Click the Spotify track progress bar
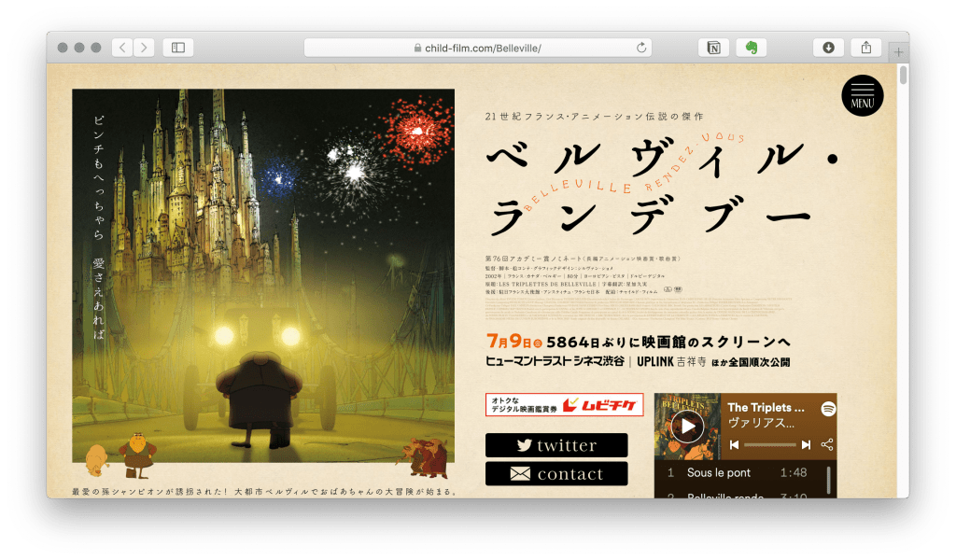The height and width of the screenshot is (560, 956). pyautogui.click(x=769, y=445)
